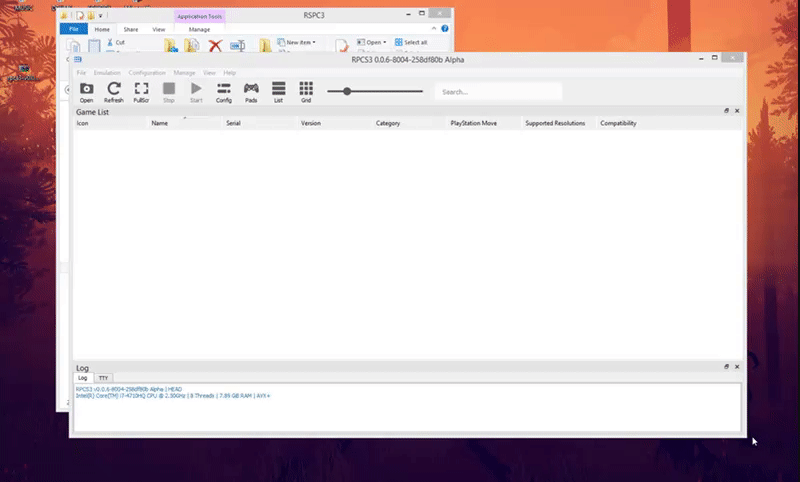800x482 pixels.
Task: Open File tab in Explorer window
Action: [74, 29]
